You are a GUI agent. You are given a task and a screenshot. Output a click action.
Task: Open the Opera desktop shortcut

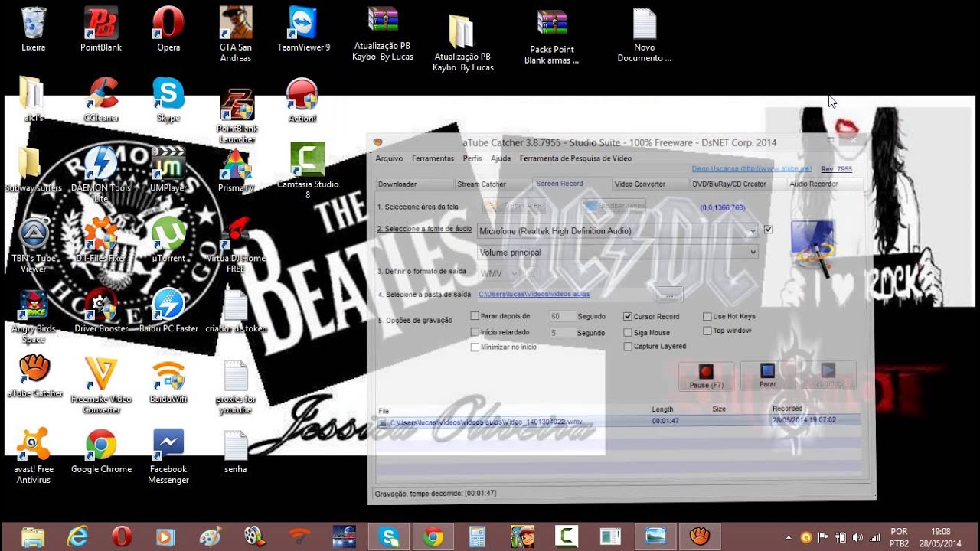tap(168, 28)
